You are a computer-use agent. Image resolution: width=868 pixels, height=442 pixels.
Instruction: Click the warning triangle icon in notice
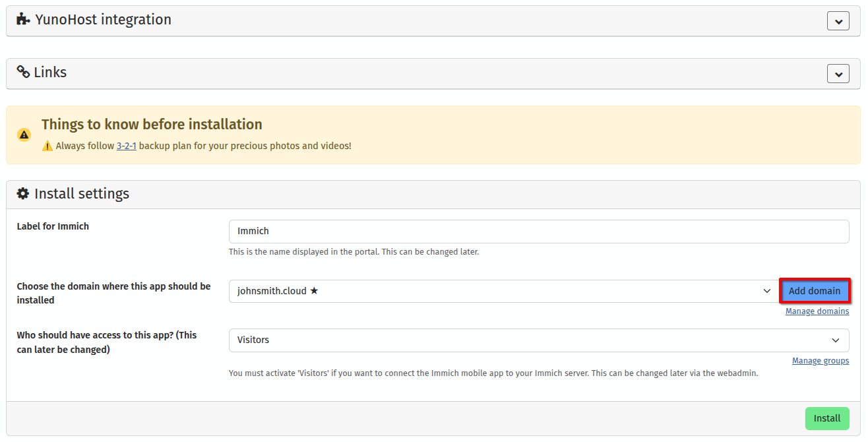tap(24, 135)
